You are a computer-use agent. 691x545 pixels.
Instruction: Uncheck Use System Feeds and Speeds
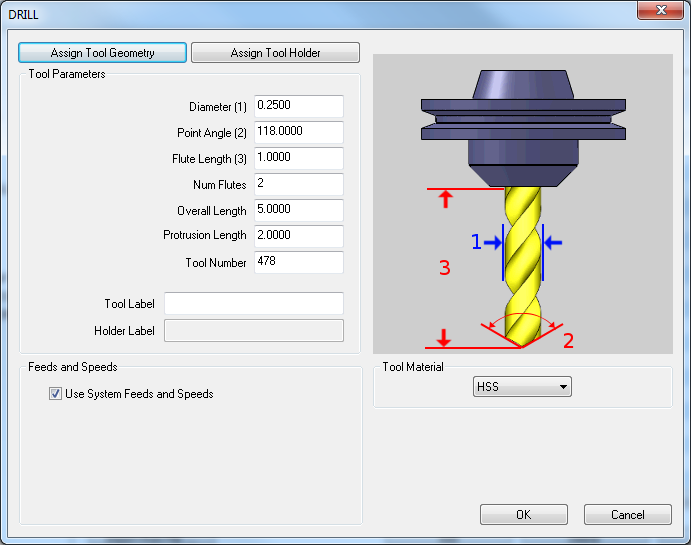[x=55, y=393]
